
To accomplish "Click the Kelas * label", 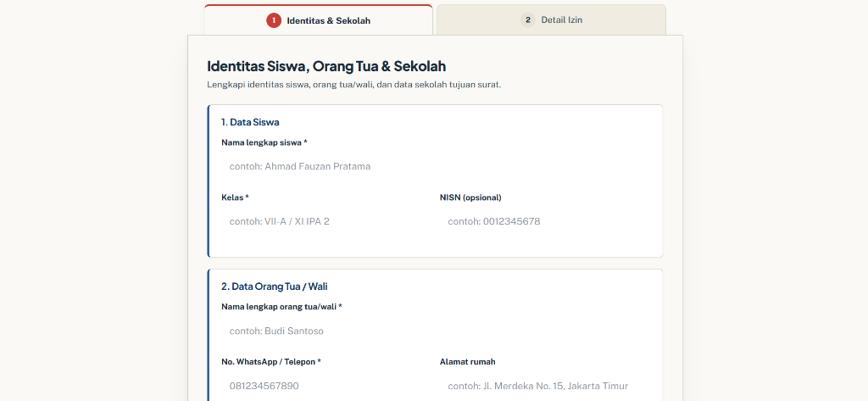I will click(236, 198).
